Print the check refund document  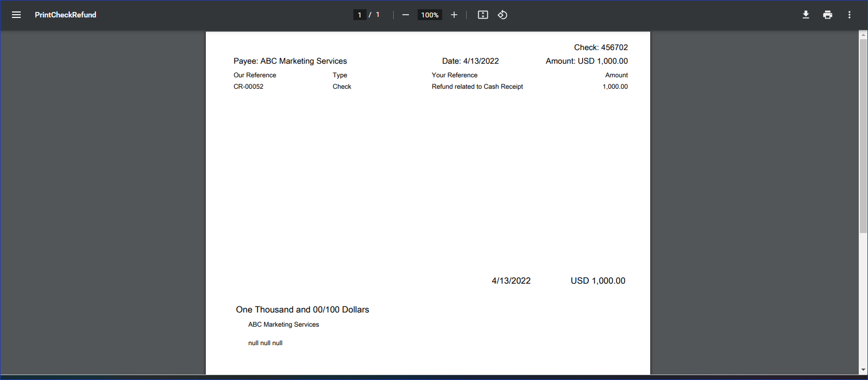click(828, 15)
